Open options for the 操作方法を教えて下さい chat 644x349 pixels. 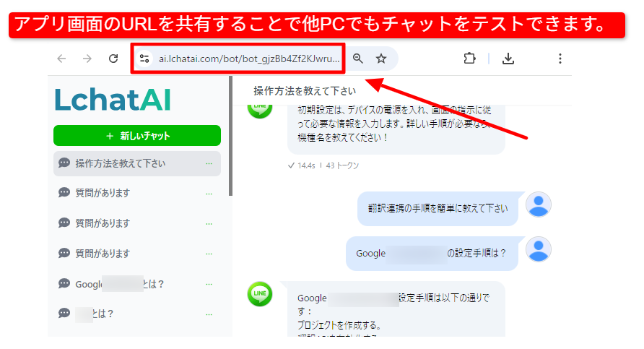tap(209, 163)
